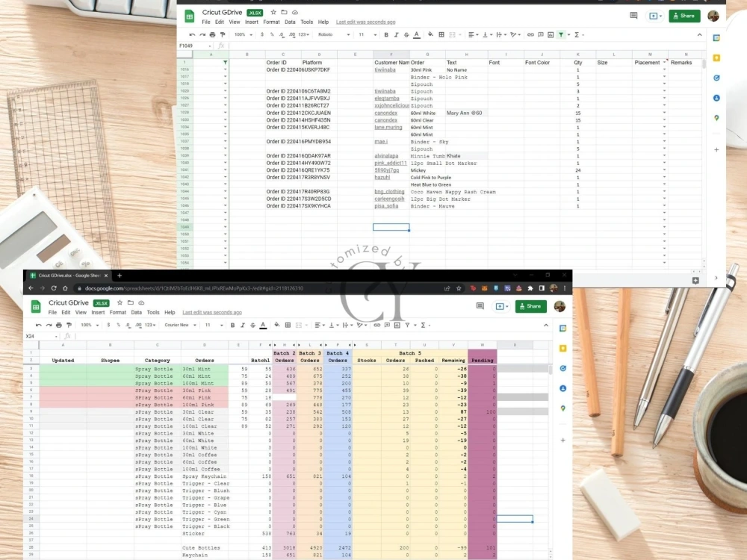Viewport: 747px width, 560px height.
Task: Click Insert link in the upper window toolbar
Action: pyautogui.click(x=530, y=35)
